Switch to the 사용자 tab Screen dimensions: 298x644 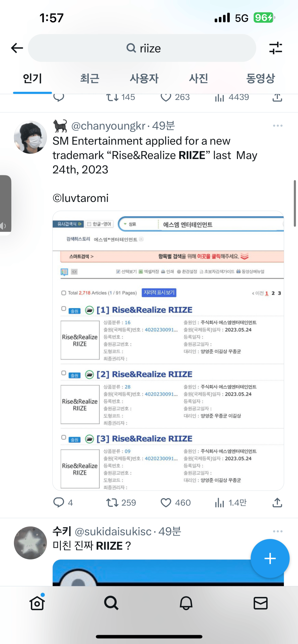click(x=144, y=78)
